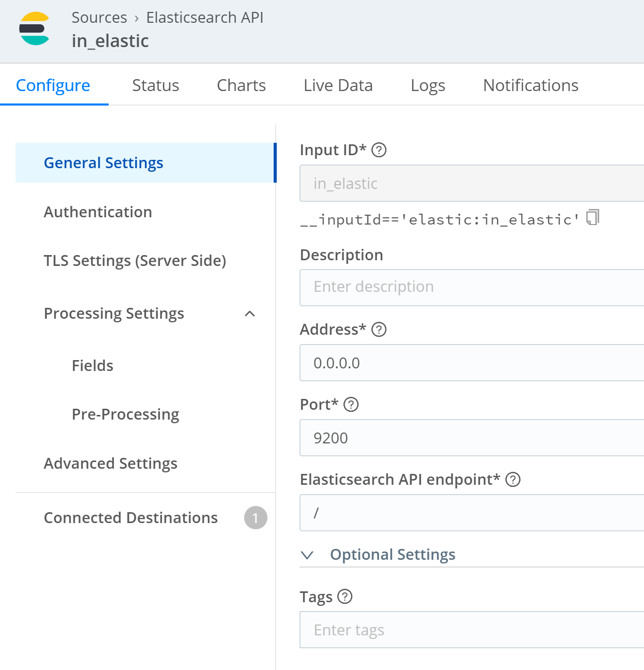Click the Connected Destinations count badge
644x670 pixels.
pyautogui.click(x=256, y=518)
